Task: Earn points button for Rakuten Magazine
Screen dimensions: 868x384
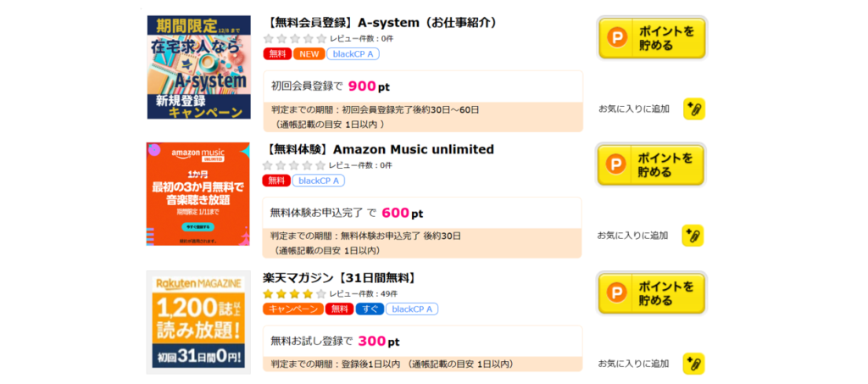Action: coord(652,293)
